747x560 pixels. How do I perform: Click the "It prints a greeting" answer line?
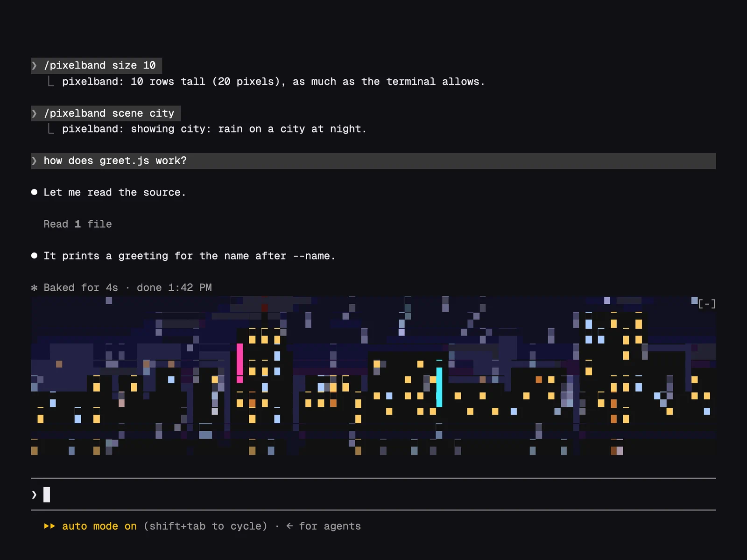pos(190,256)
